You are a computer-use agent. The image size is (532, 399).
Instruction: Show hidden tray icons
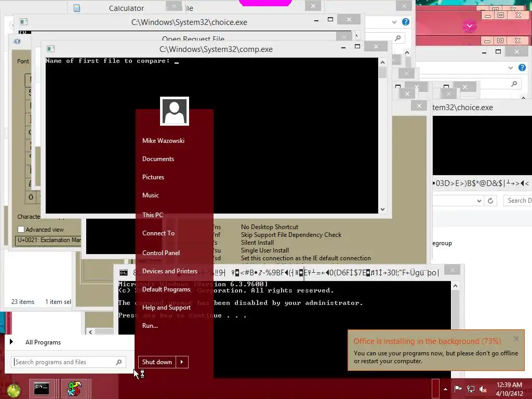[445, 389]
